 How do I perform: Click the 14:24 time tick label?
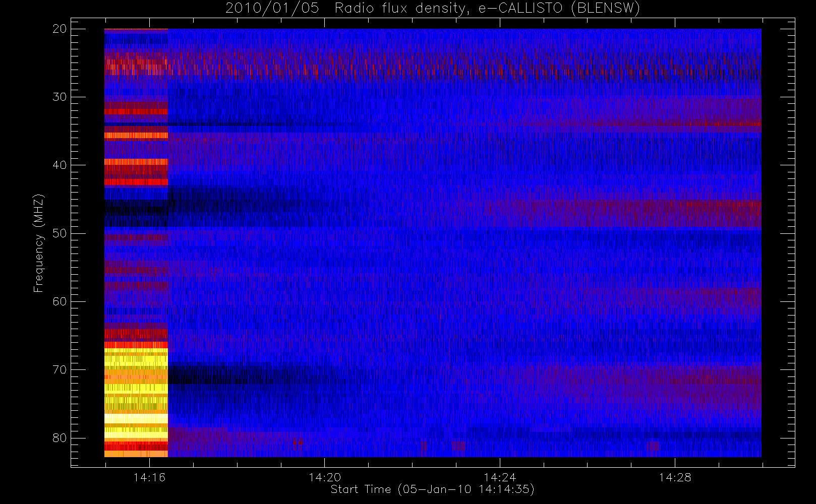click(500, 477)
